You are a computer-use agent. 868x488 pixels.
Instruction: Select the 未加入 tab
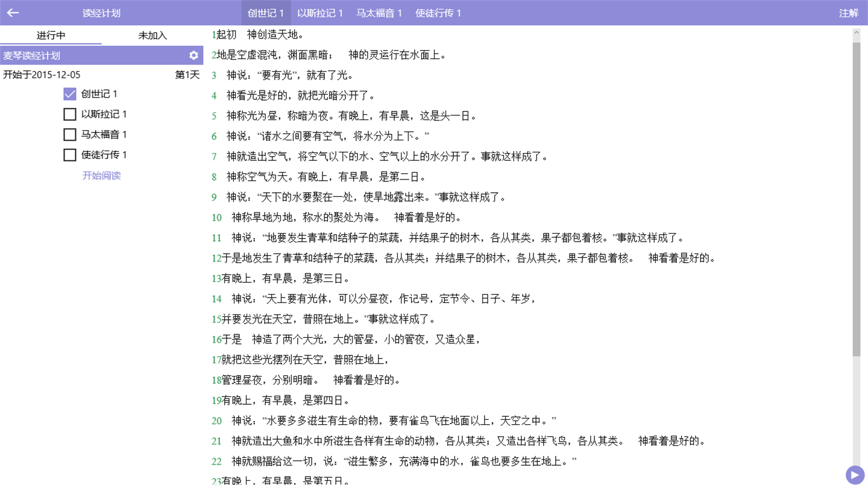[x=153, y=36]
